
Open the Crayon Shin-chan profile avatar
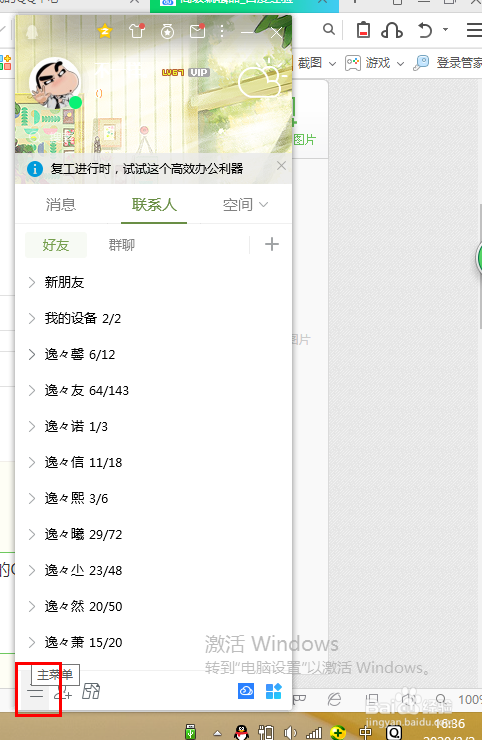pyautogui.click(x=53, y=84)
